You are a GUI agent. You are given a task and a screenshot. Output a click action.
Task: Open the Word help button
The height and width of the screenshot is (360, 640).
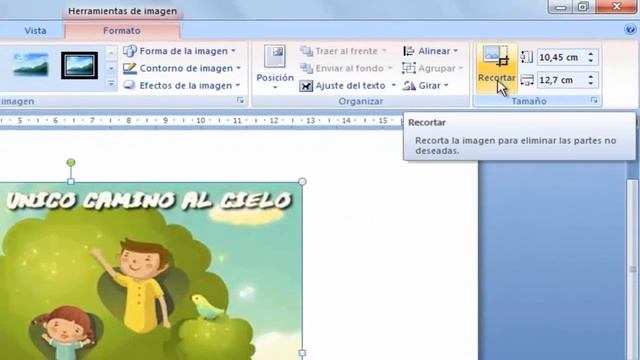tap(630, 29)
